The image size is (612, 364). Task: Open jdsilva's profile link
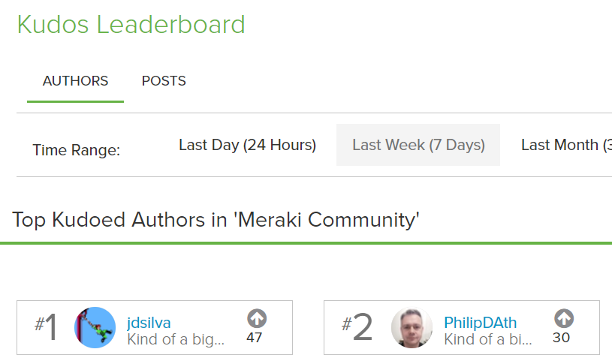pyautogui.click(x=149, y=323)
